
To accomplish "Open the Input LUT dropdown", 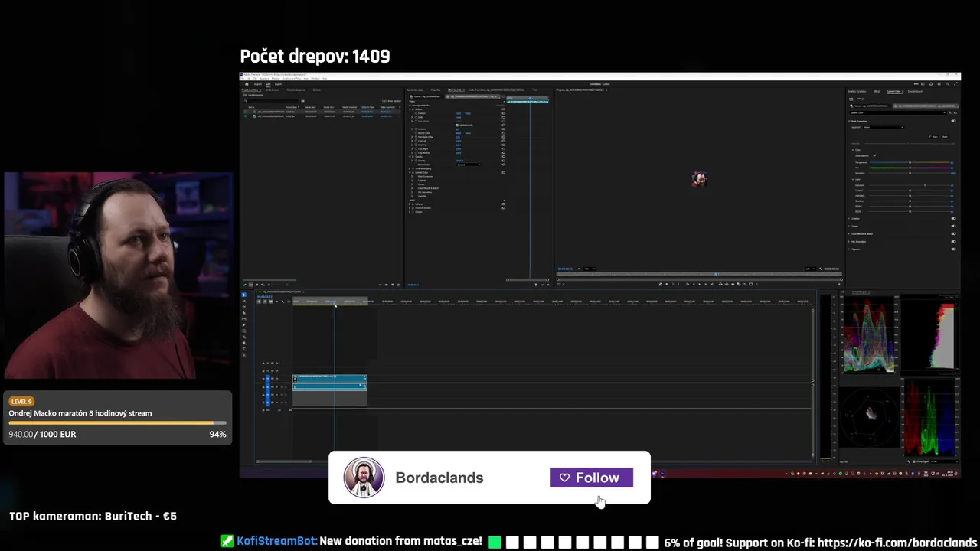I will pos(884,127).
